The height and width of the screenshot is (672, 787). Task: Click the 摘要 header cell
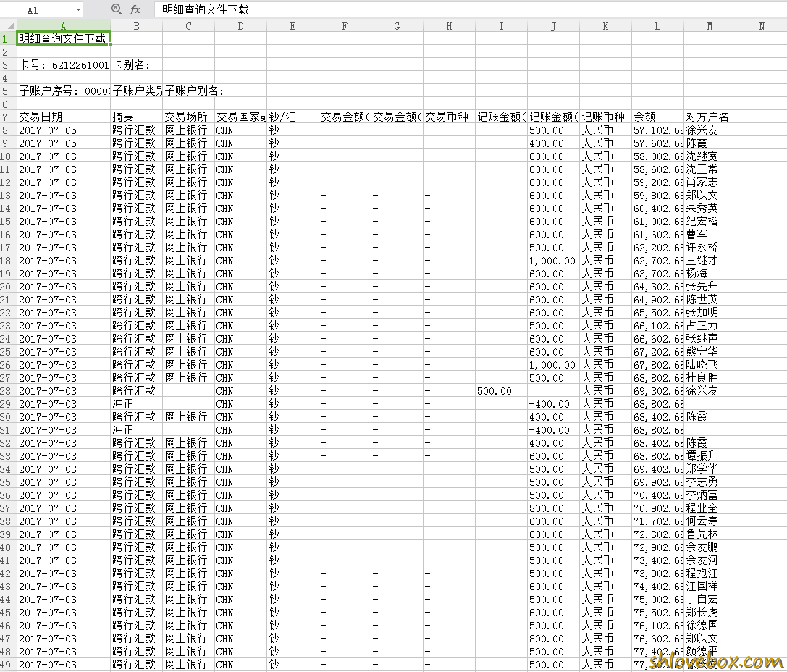[x=137, y=117]
